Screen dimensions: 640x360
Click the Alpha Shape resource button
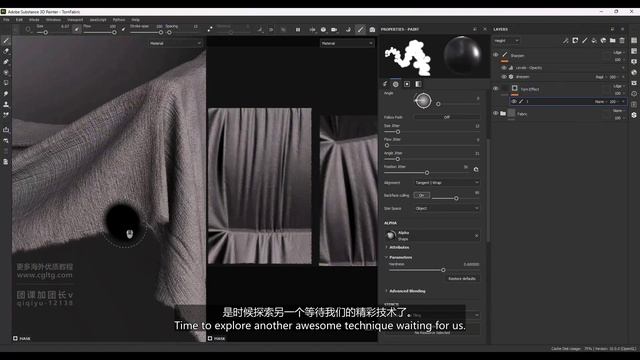(x=432, y=236)
